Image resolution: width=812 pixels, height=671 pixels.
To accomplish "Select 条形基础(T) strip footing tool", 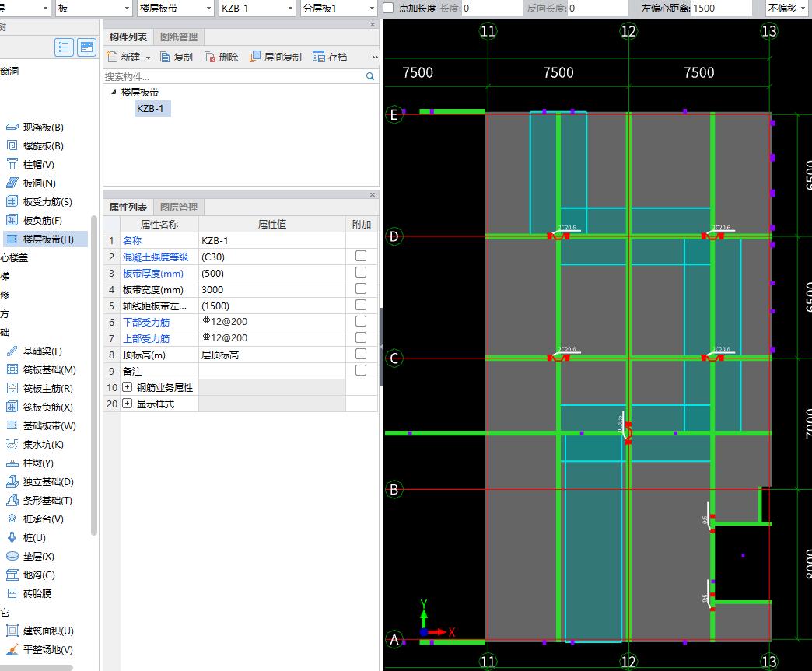I will (x=39, y=501).
